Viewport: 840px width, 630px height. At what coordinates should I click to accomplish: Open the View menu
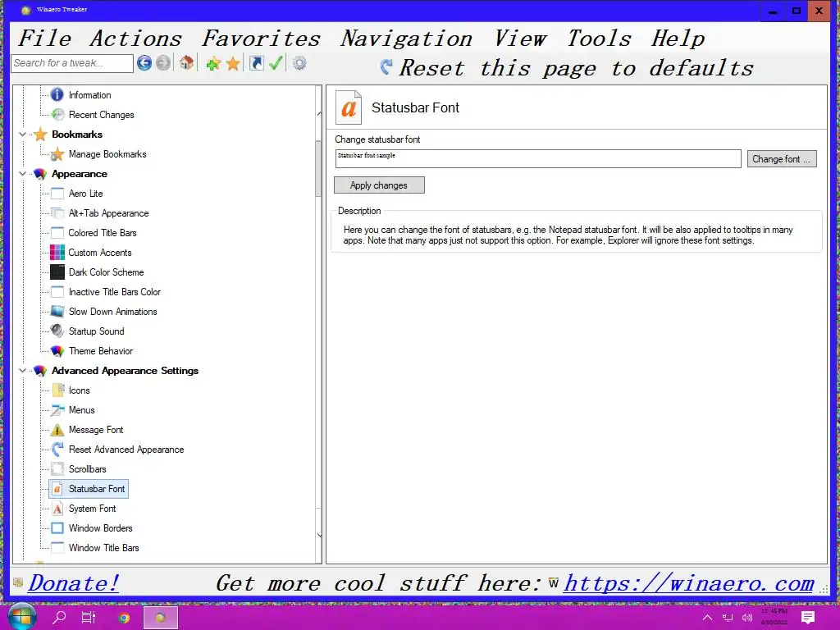pyautogui.click(x=519, y=39)
